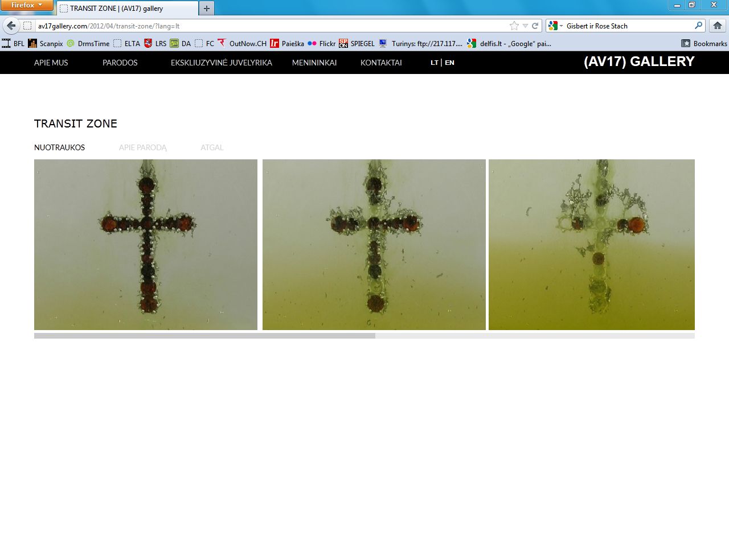Open the orange Firefox menu dropdown
Image resolution: width=729 pixels, height=560 pixels.
[27, 5]
